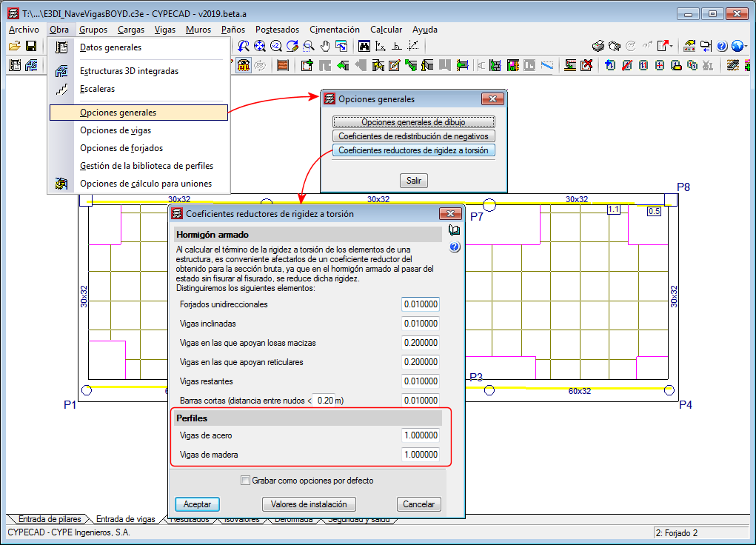Click the printer icon in the toolbar
Screen dimensions: 756x545
pyautogui.click(x=598, y=47)
